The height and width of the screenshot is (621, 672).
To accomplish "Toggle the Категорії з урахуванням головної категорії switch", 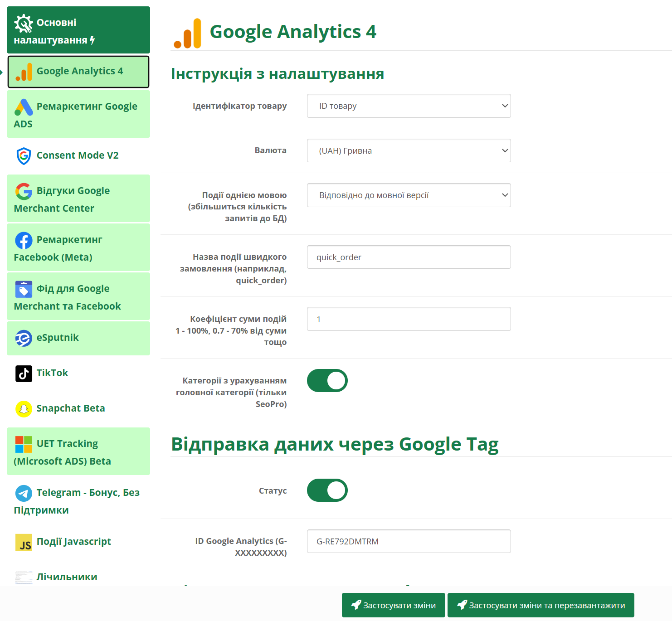I will pos(327,380).
